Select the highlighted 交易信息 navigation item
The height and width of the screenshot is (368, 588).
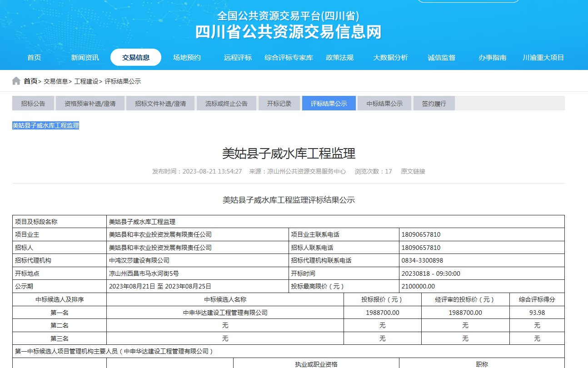[x=136, y=57]
